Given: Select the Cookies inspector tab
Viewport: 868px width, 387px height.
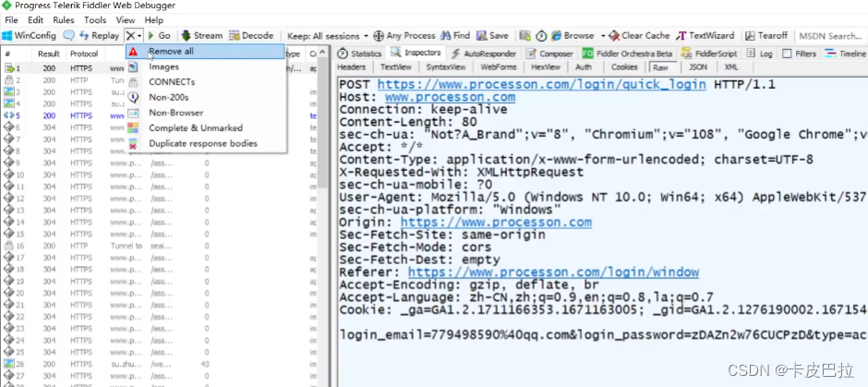Looking at the screenshot, I should tap(624, 67).
